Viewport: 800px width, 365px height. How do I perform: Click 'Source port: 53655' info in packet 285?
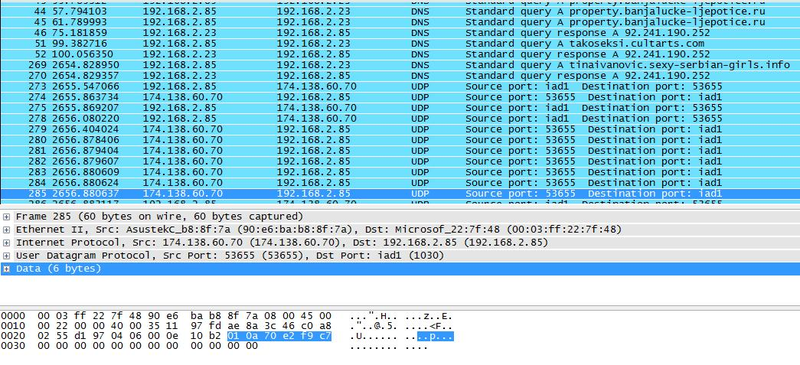point(520,193)
